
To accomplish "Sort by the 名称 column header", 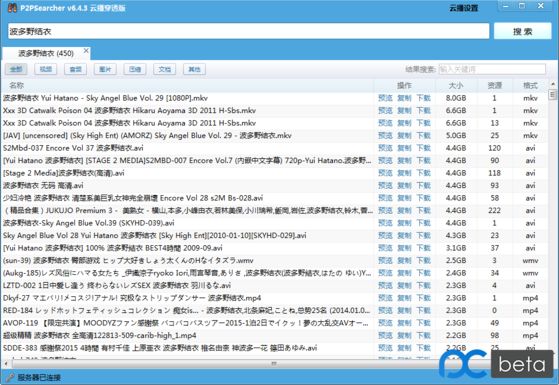I will click(16, 86).
